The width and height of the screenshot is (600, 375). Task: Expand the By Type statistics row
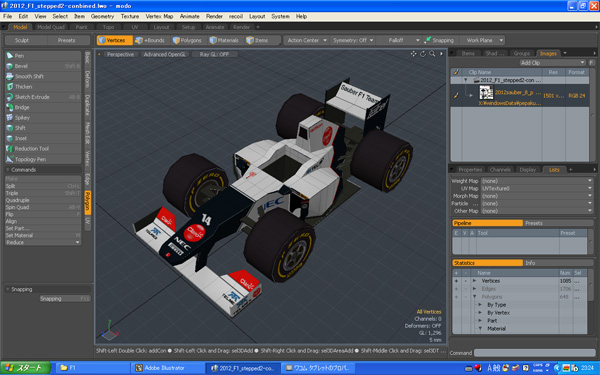(480, 305)
